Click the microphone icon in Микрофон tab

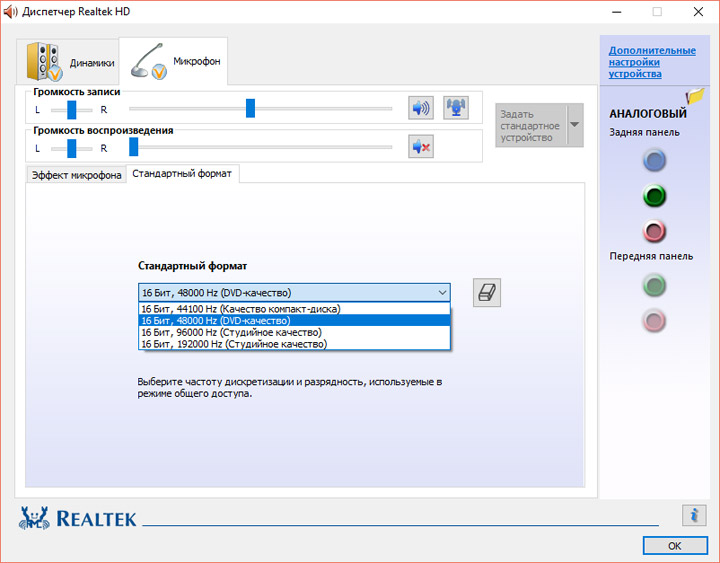tap(148, 61)
